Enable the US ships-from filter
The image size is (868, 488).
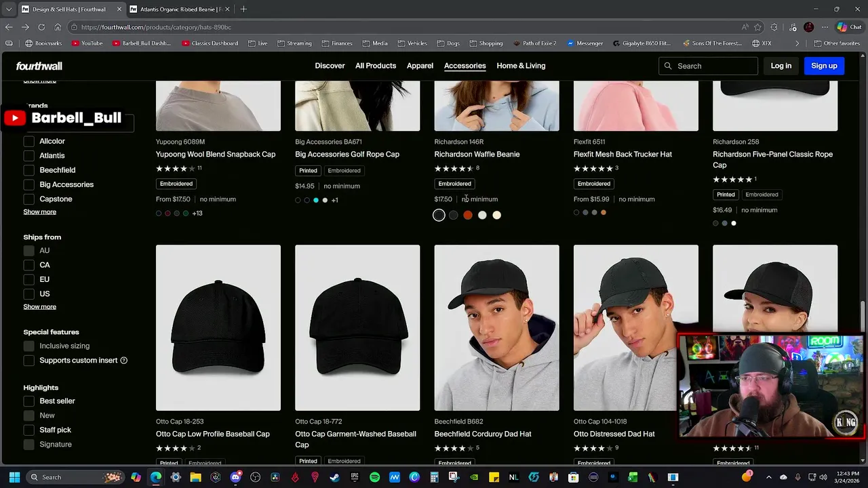pyautogui.click(x=29, y=293)
